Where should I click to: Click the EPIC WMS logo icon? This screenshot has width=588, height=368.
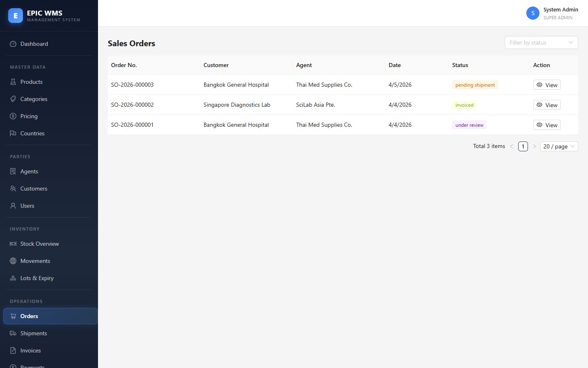point(16,16)
